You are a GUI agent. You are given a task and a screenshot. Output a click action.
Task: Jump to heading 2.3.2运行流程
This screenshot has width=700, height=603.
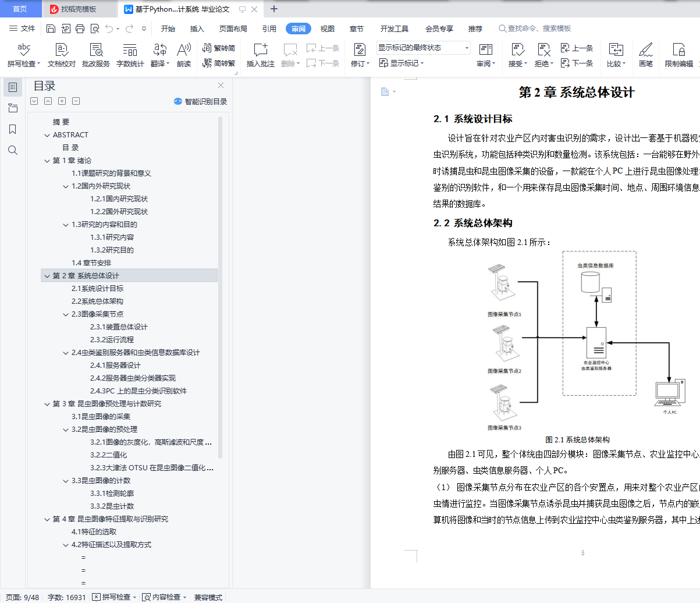click(112, 340)
